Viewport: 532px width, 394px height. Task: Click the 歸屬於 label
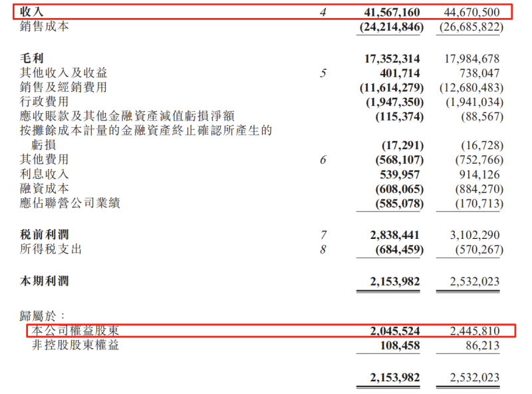click(x=42, y=316)
